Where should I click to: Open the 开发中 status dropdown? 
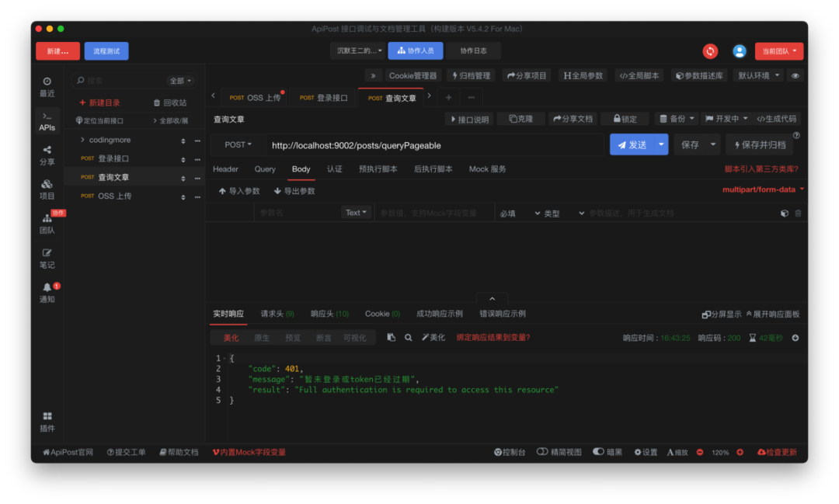click(726, 119)
